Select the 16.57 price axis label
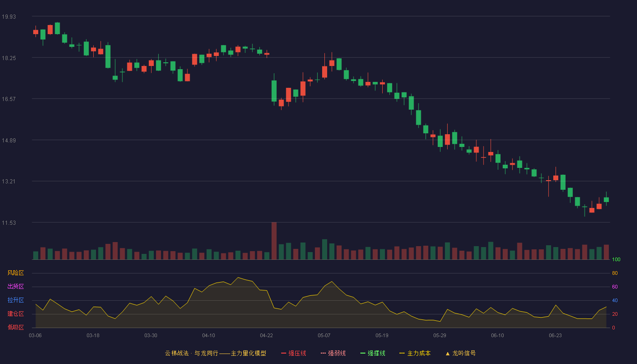637x364 pixels. (x=9, y=99)
